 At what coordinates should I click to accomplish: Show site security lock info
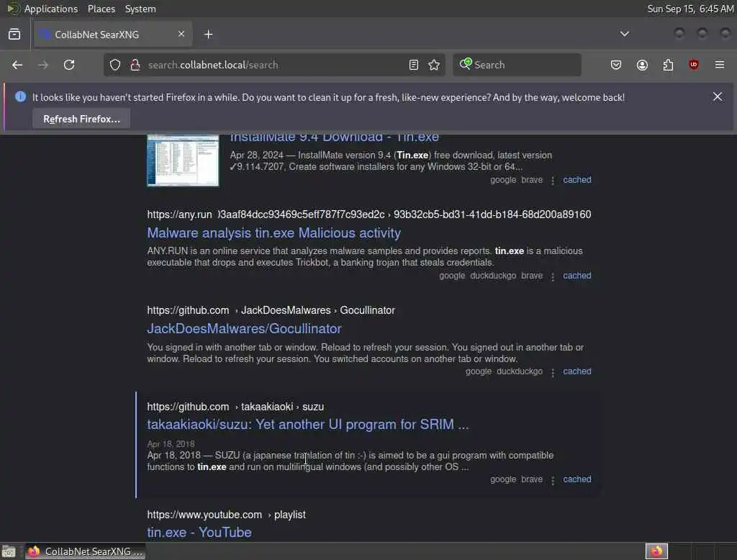tap(135, 65)
